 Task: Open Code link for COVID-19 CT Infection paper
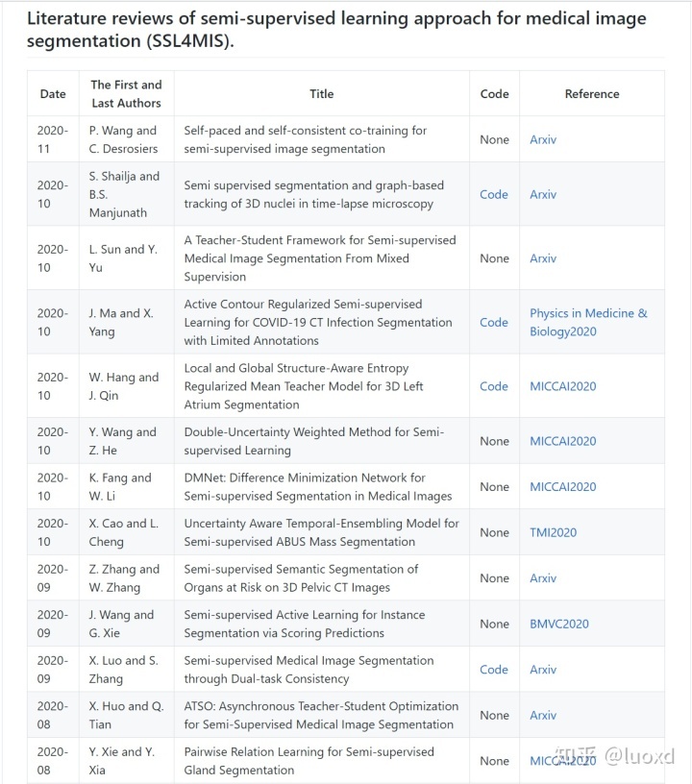(x=494, y=323)
